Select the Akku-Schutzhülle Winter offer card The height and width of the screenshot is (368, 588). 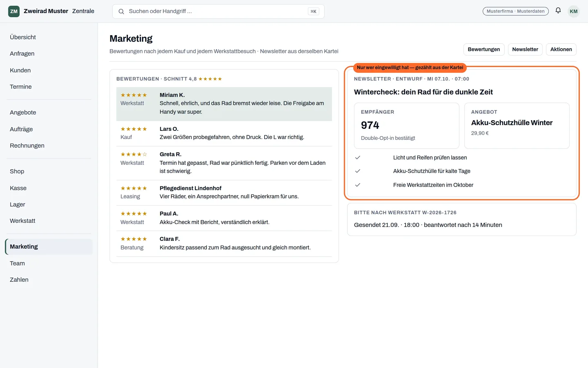pos(517,126)
